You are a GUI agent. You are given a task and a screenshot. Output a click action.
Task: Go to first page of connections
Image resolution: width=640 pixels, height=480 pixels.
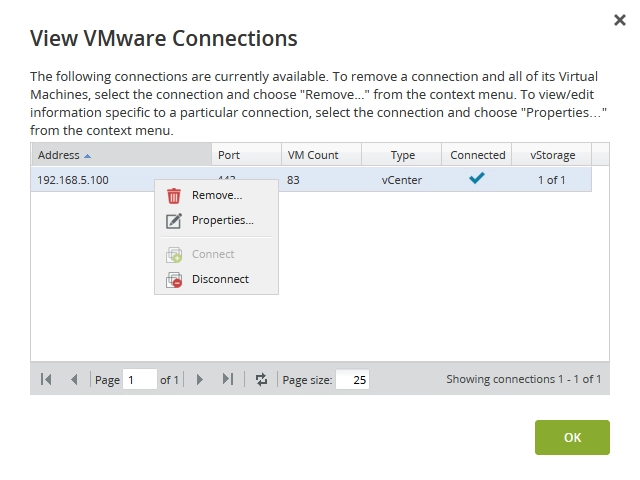[46, 380]
